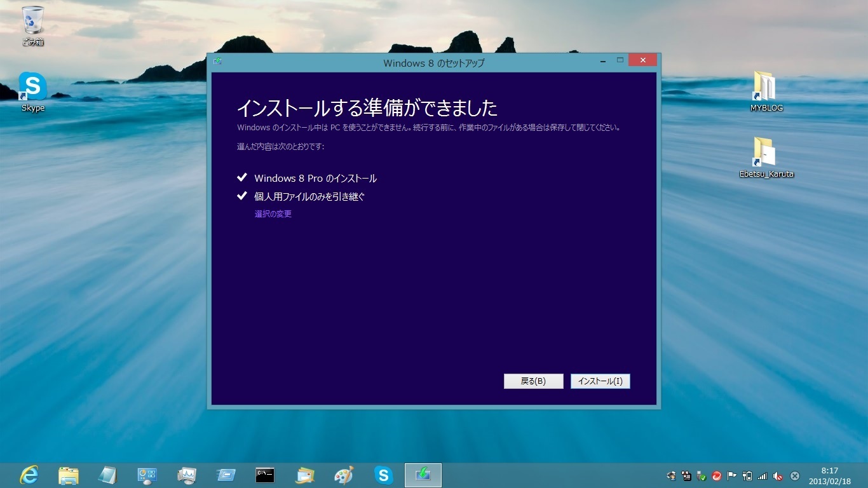Open Safely Remove Hardware tray icon
The image size is (868, 488).
click(702, 475)
